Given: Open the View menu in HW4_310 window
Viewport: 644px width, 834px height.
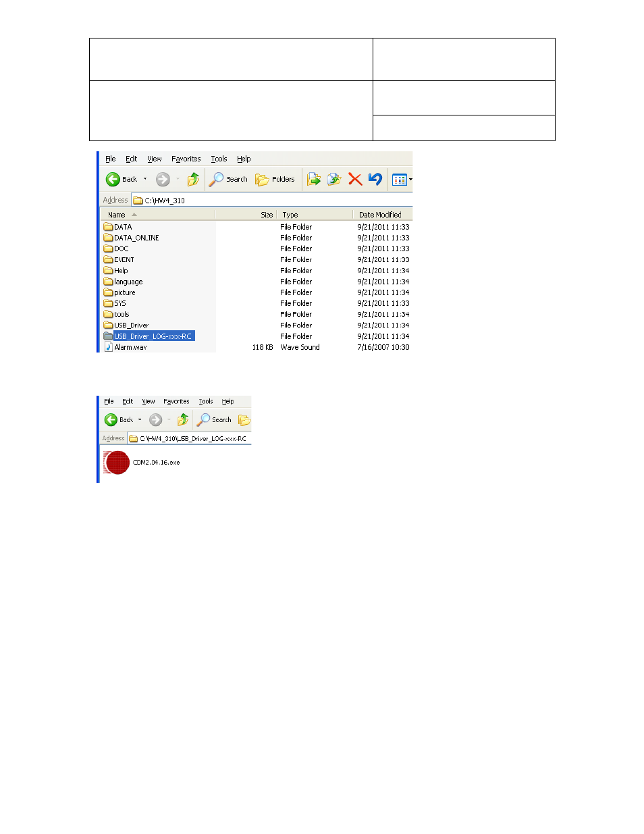Looking at the screenshot, I should (x=155, y=159).
